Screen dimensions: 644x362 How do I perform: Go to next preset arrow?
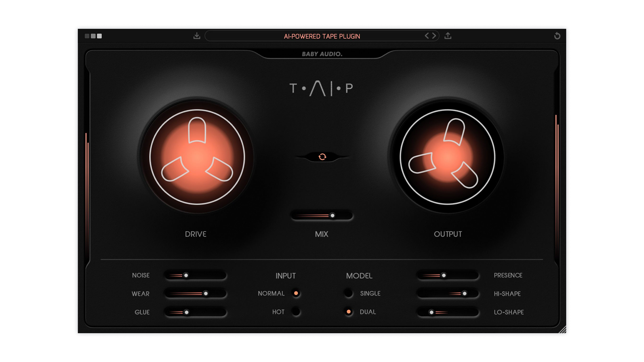coord(434,36)
